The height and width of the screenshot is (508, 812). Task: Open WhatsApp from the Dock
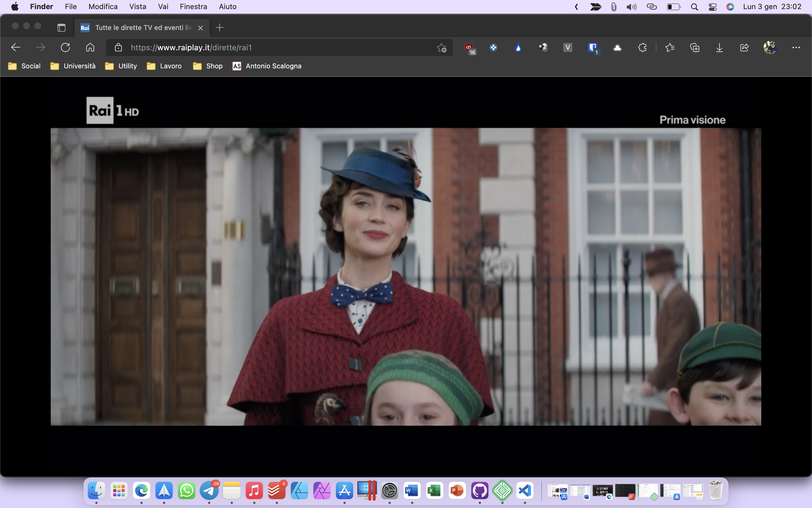click(187, 490)
